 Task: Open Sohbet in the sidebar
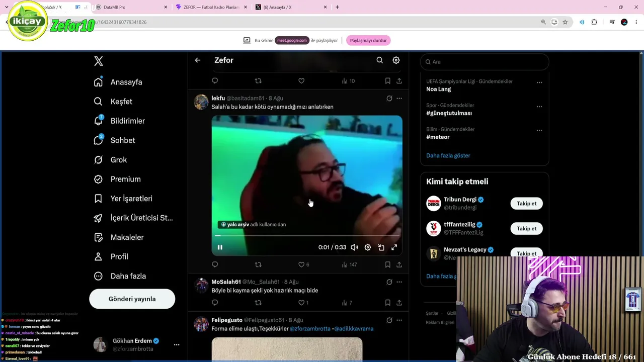(x=115, y=140)
